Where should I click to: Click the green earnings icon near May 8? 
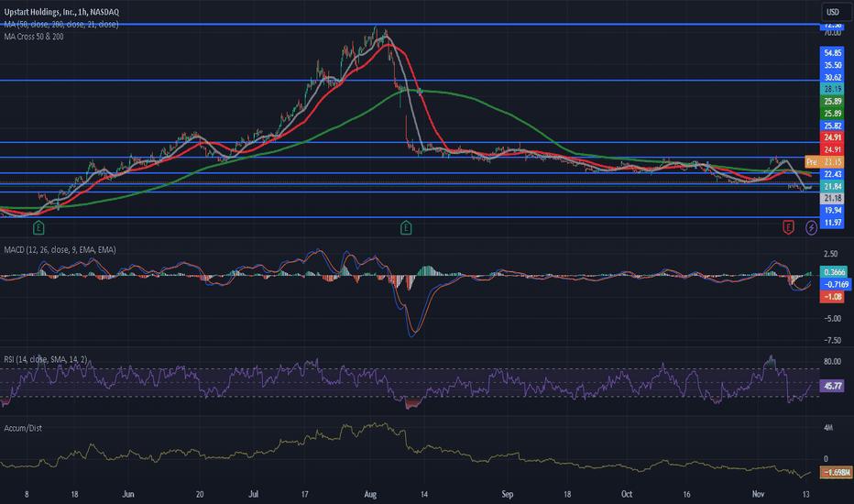pos(38,227)
